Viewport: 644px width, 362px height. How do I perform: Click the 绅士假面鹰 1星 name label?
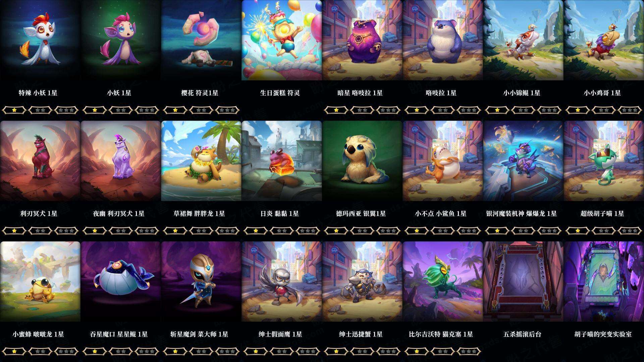(280, 334)
